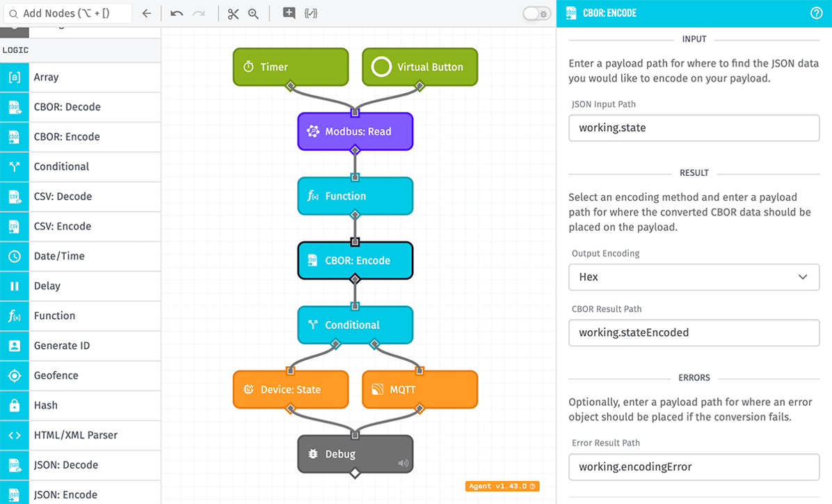
Task: Open the payload braces icon in toolbar
Action: click(311, 12)
